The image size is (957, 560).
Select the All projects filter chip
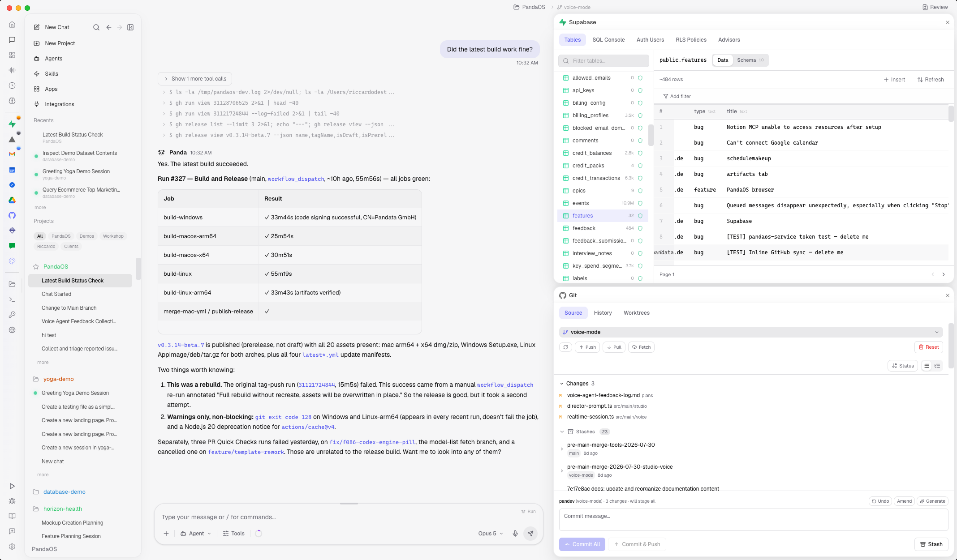pos(40,236)
